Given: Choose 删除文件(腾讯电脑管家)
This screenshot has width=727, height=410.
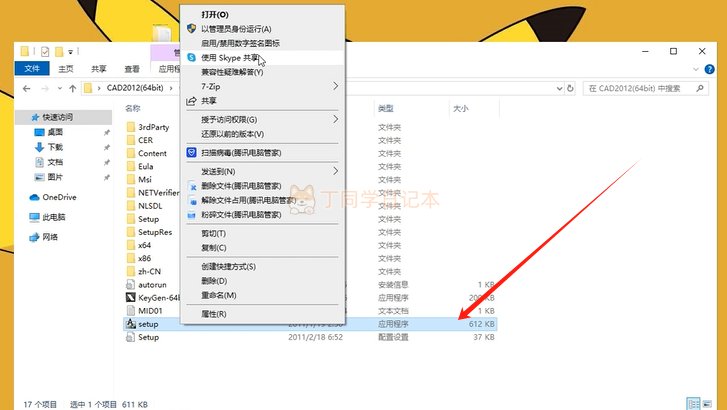Looking at the screenshot, I should pyautogui.click(x=262, y=186).
